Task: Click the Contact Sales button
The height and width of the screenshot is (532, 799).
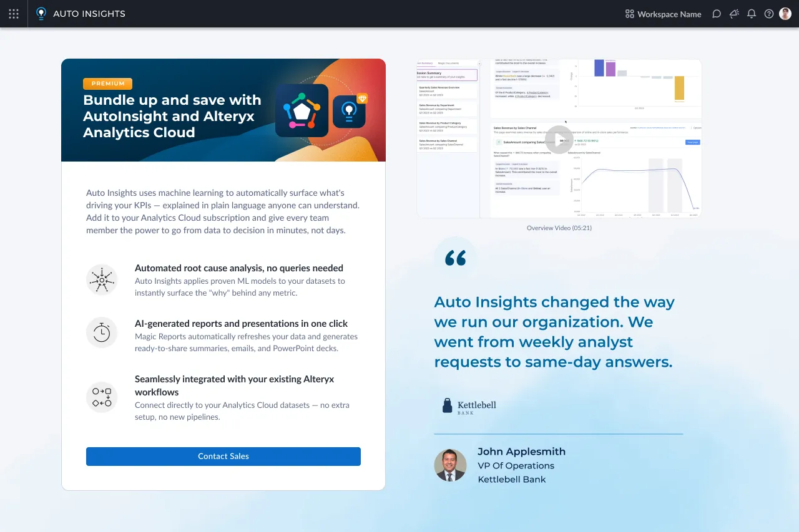Action: 223,457
